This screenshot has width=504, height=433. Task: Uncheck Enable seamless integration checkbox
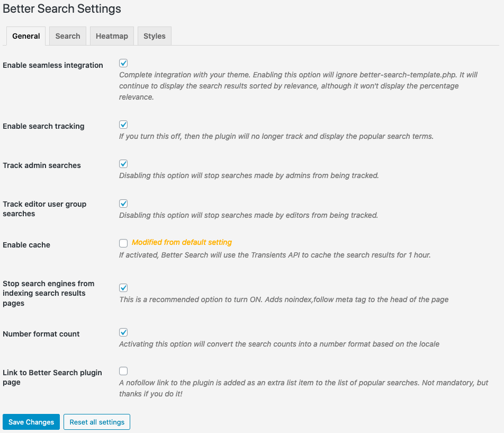(123, 63)
